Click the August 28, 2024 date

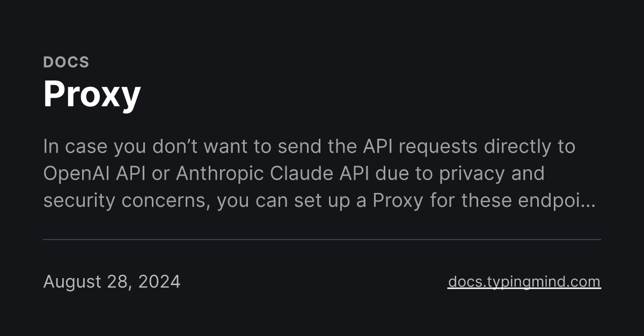[112, 281]
